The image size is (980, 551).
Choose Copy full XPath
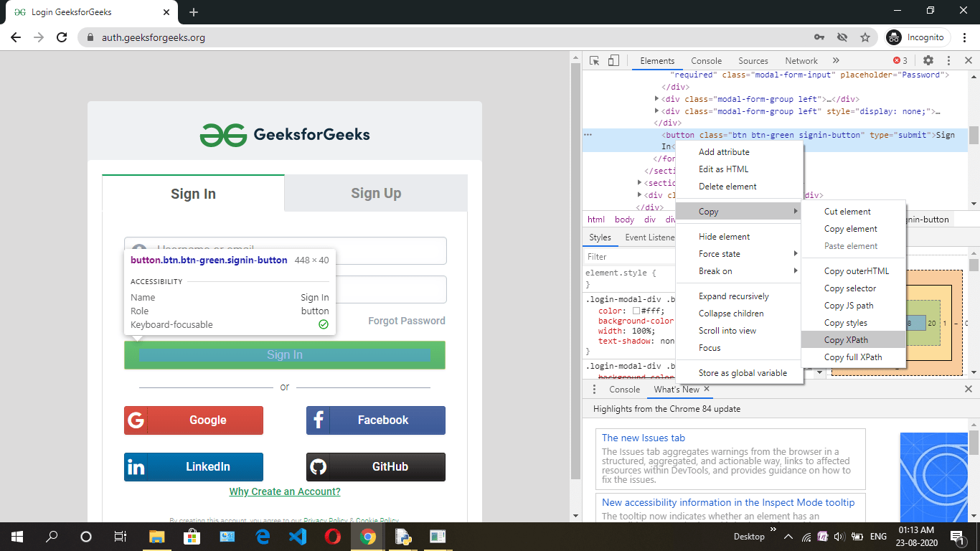(x=854, y=357)
